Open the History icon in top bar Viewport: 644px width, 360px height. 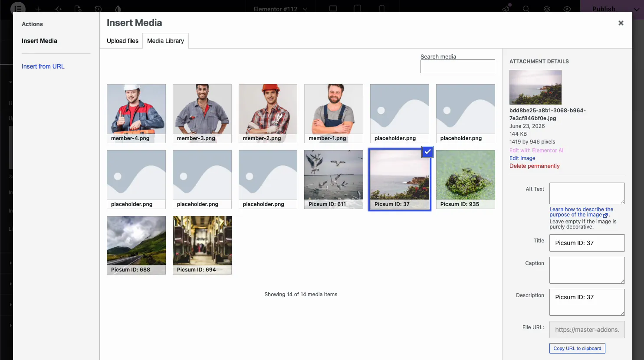point(99,9)
